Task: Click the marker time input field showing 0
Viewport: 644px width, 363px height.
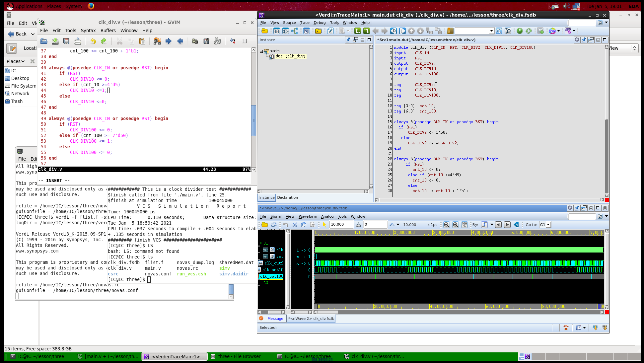Action: 375,225
